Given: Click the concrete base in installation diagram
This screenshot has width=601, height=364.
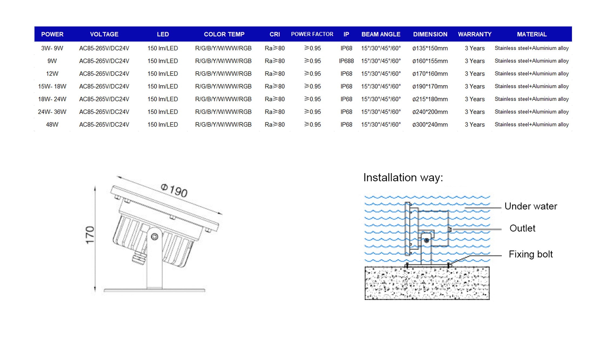Looking at the screenshot, I should (x=427, y=283).
